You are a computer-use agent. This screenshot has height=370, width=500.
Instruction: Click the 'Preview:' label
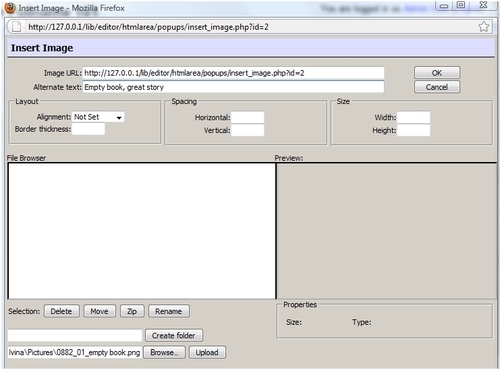[x=289, y=158]
